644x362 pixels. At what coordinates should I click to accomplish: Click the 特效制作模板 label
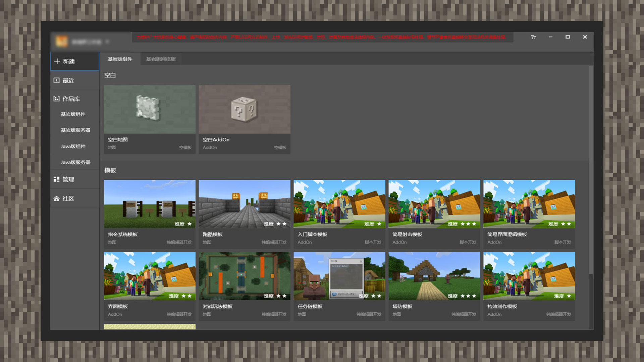502,306
